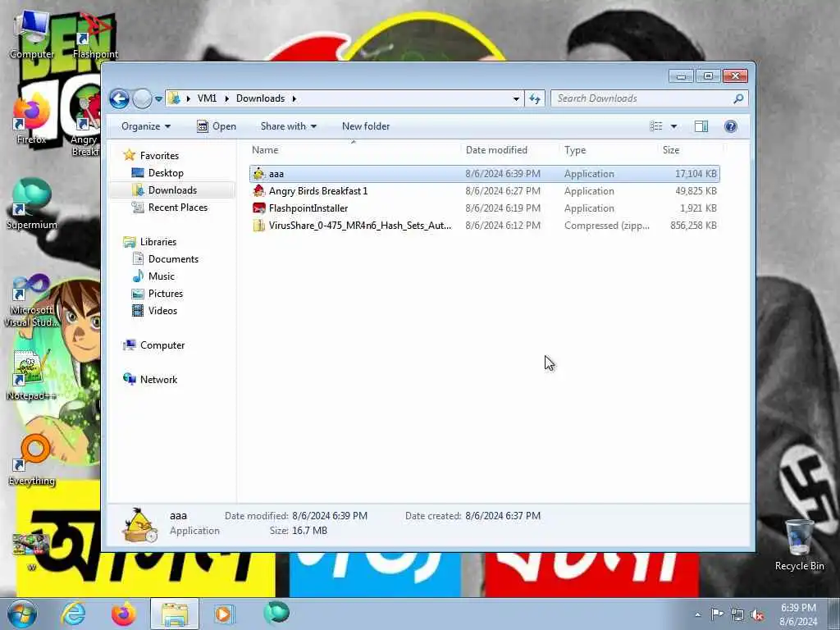
Task: Select the VirusShare zip archive
Action: pyautogui.click(x=484, y=226)
